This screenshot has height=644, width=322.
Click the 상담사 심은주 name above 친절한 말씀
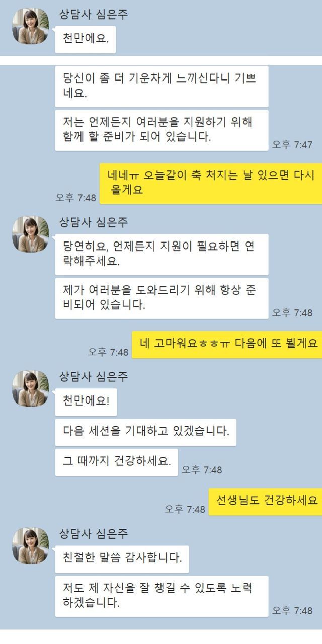(x=94, y=533)
